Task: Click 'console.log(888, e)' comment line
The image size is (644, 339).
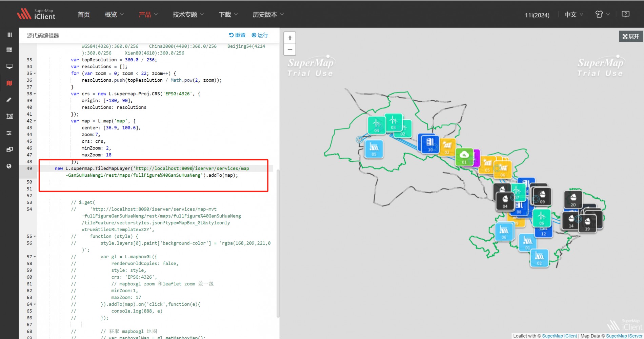Action: point(137,311)
